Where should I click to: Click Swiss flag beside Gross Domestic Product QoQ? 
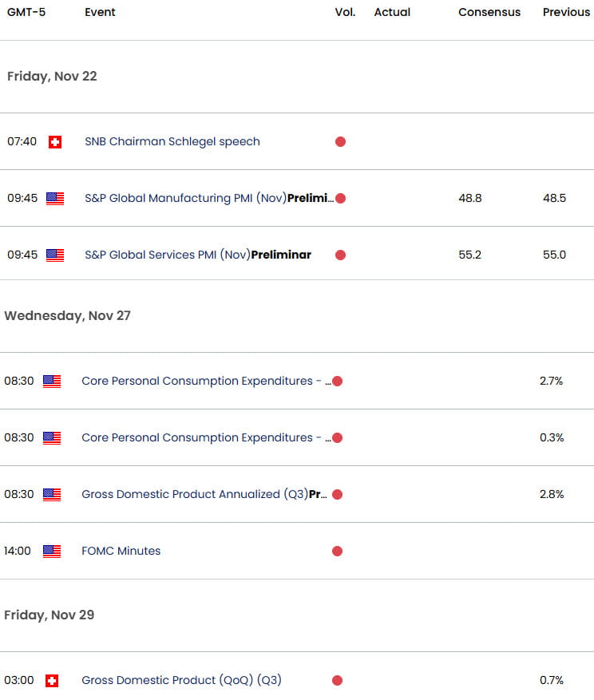pos(52,681)
